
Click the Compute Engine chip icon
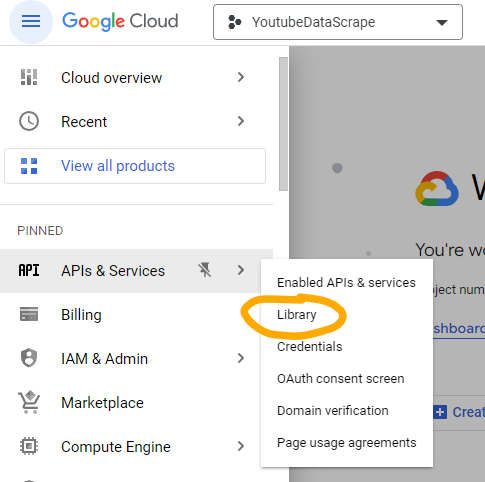pyautogui.click(x=29, y=446)
